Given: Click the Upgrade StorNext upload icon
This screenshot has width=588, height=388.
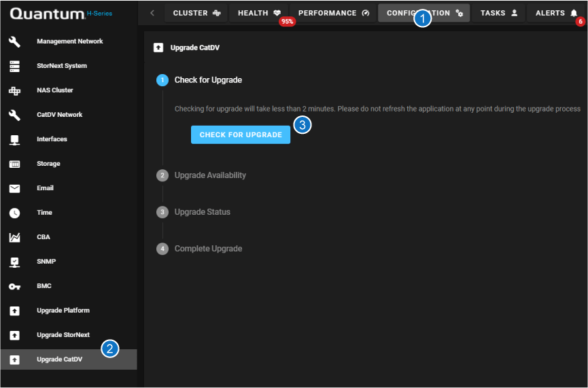Looking at the screenshot, I should pos(15,335).
